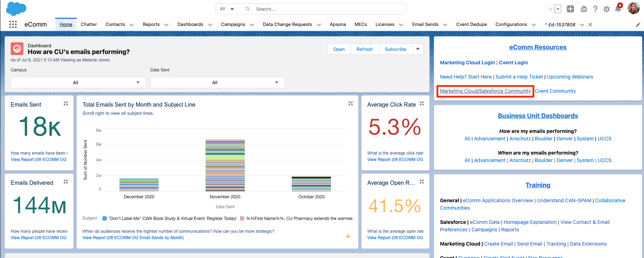Expand the Total Emails Sent chart
Image resolution: width=644 pixels, height=258 pixels.
coord(351,103)
